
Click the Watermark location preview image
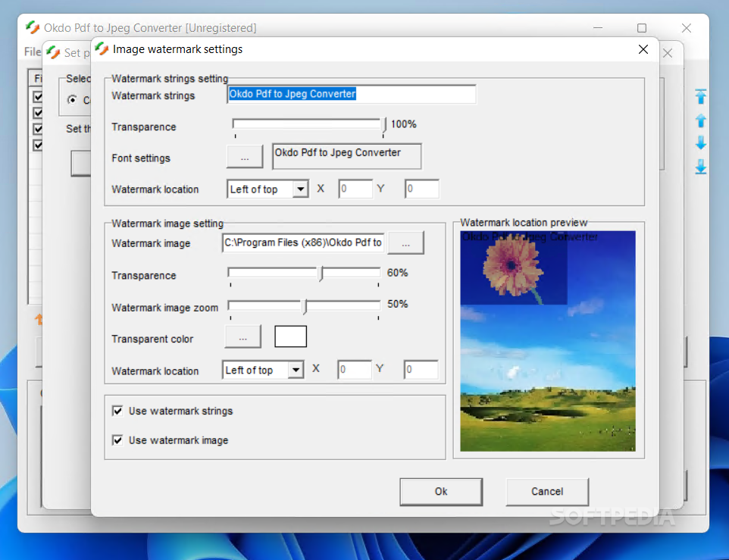(548, 341)
